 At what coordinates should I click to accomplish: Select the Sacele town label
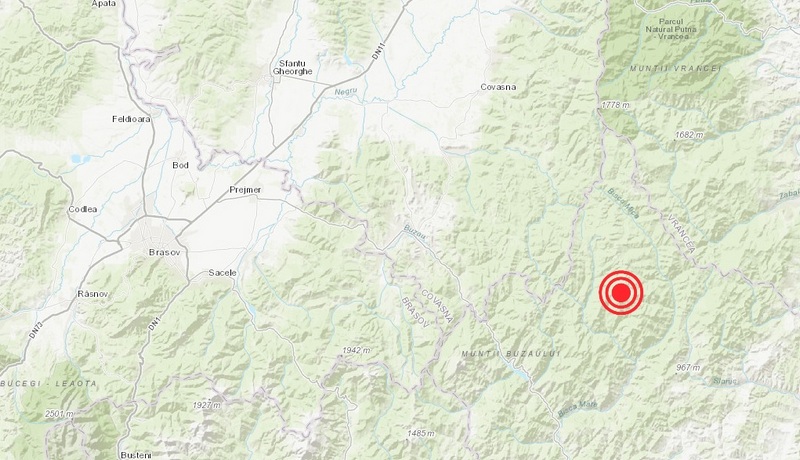pyautogui.click(x=223, y=273)
